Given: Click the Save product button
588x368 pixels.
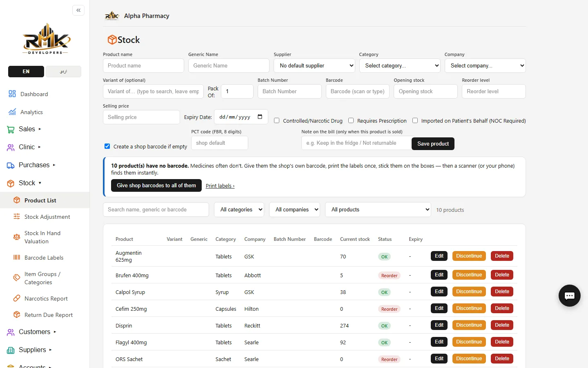Looking at the screenshot, I should [433, 144].
